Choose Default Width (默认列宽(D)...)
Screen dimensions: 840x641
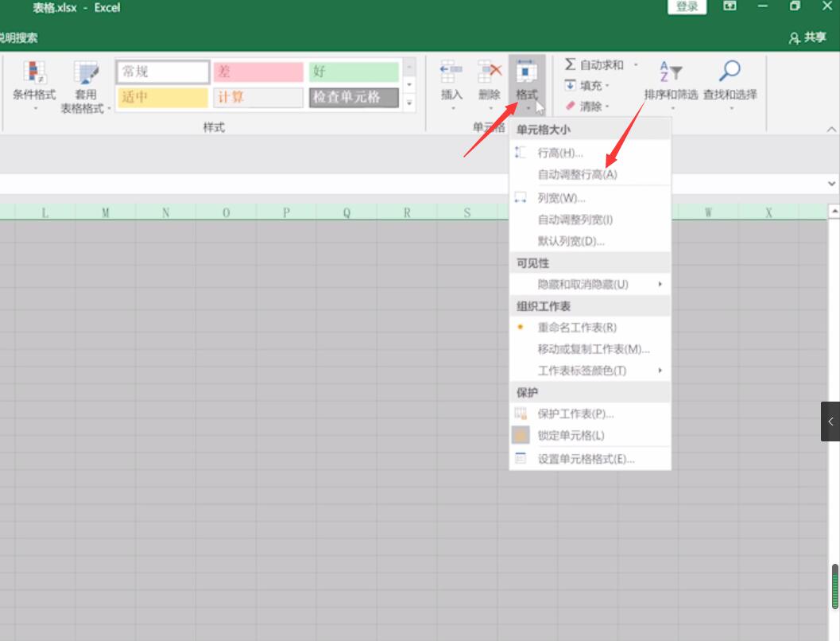click(x=590, y=241)
